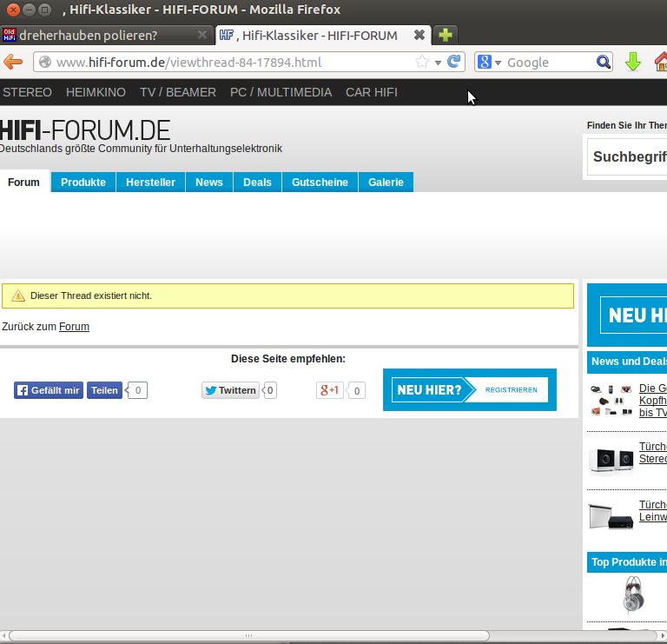This screenshot has height=644, width=667.
Task: Open the Türchen Stereo news link
Action: pyautogui.click(x=653, y=453)
